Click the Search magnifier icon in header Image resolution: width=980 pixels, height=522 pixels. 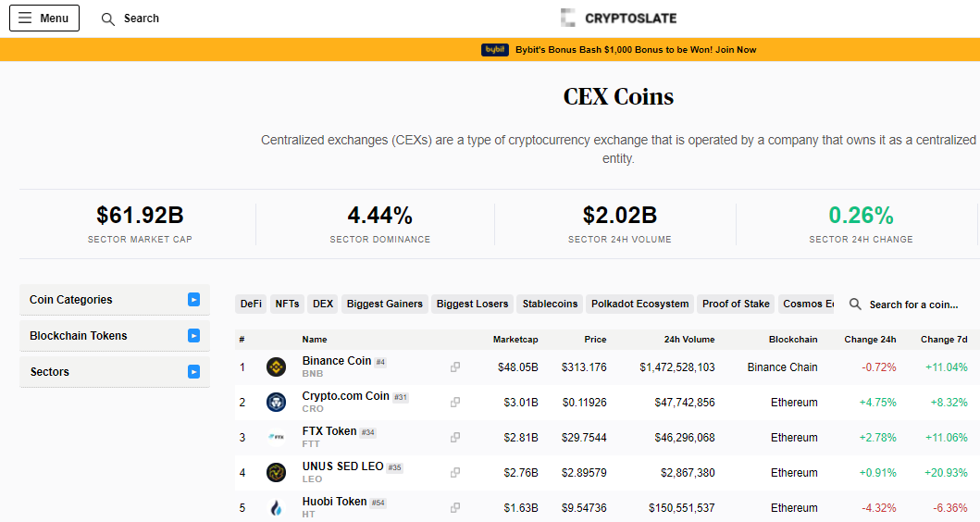pos(108,19)
